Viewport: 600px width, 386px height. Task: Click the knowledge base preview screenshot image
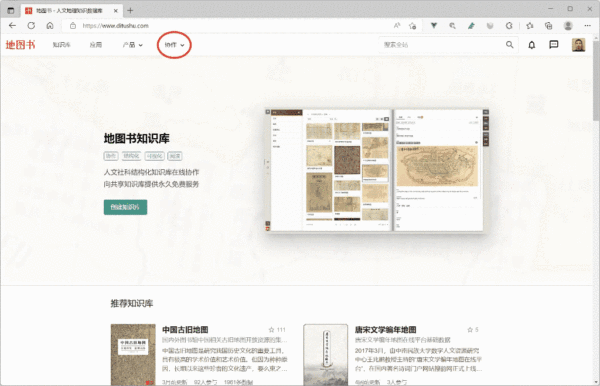[377, 170]
